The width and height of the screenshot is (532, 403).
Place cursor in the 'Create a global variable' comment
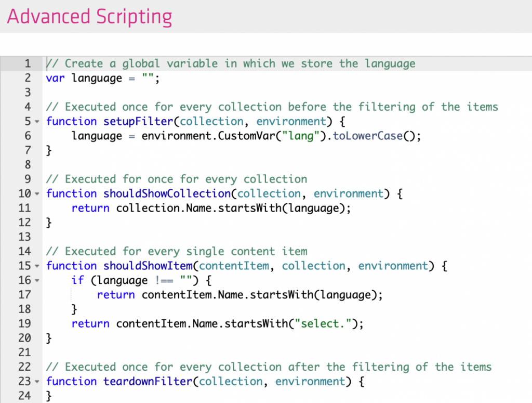pyautogui.click(x=231, y=63)
